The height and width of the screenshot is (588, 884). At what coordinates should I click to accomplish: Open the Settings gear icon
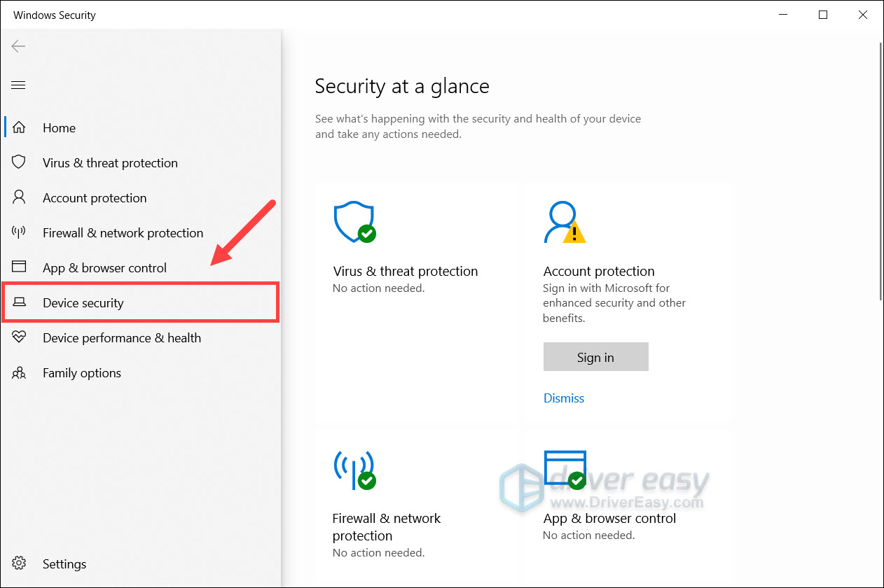click(x=19, y=563)
